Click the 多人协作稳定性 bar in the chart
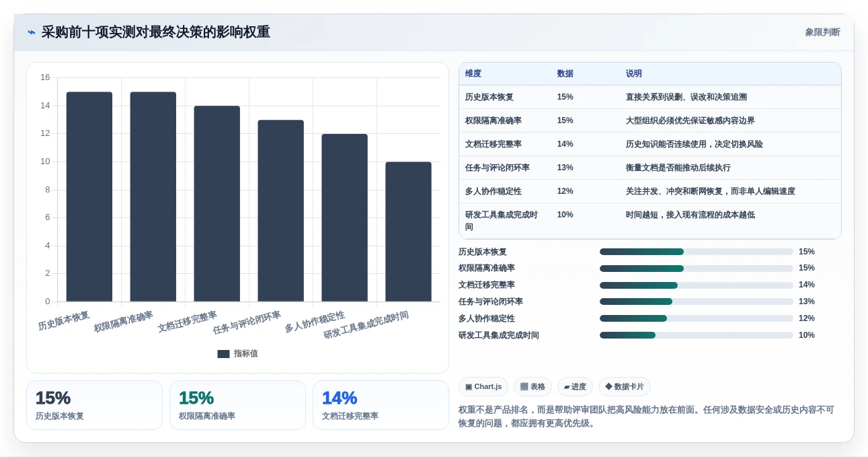Screen dimensions: 868x457 point(345,218)
